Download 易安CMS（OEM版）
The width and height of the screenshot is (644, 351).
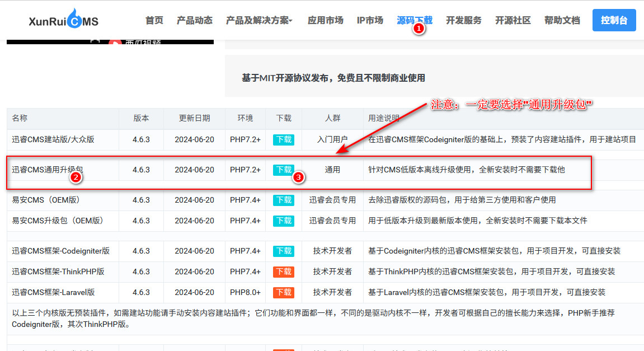pos(283,200)
